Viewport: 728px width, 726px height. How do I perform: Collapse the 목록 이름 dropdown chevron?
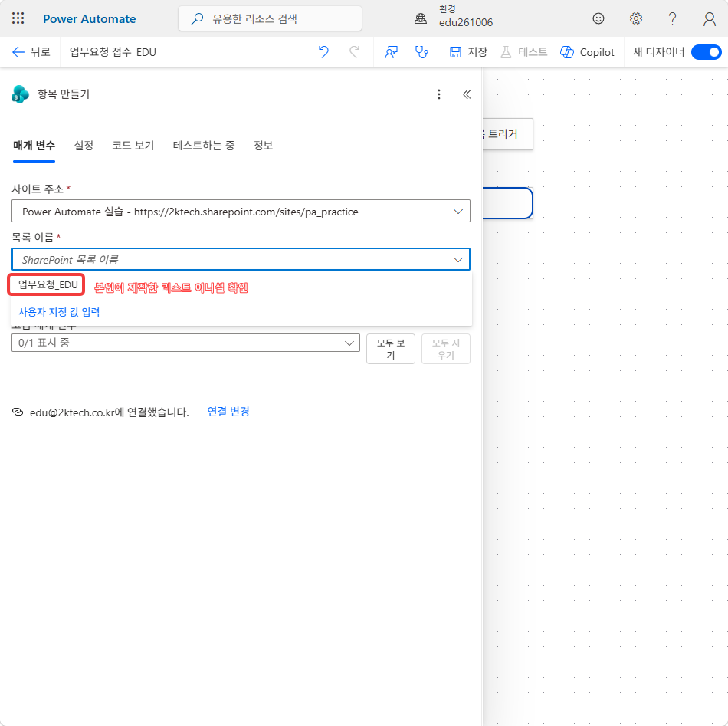click(x=457, y=260)
